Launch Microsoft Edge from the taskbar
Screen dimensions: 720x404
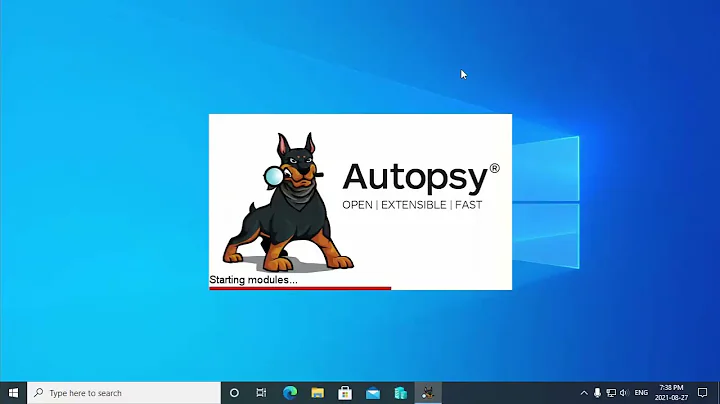click(290, 393)
